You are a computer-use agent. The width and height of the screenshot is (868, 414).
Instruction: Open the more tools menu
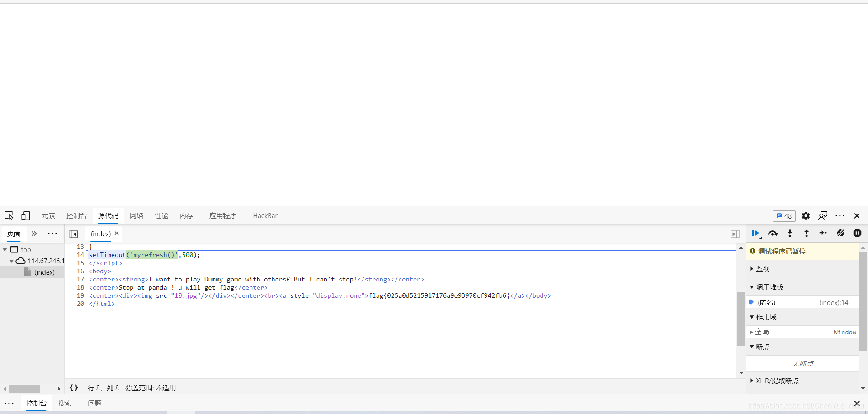coord(840,216)
